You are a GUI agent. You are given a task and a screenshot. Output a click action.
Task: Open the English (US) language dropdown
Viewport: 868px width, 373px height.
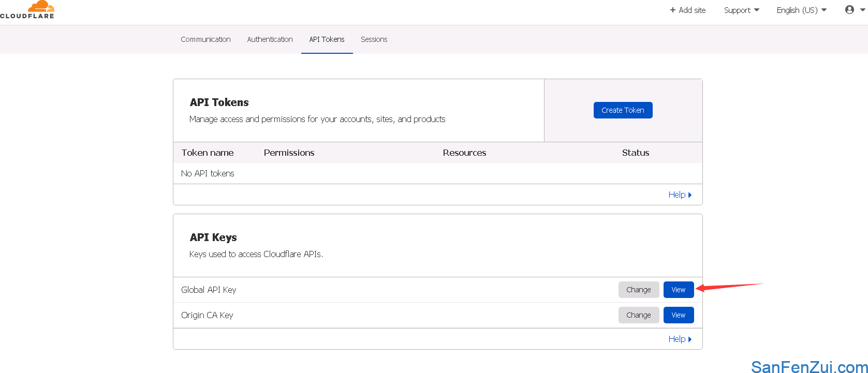pos(802,10)
